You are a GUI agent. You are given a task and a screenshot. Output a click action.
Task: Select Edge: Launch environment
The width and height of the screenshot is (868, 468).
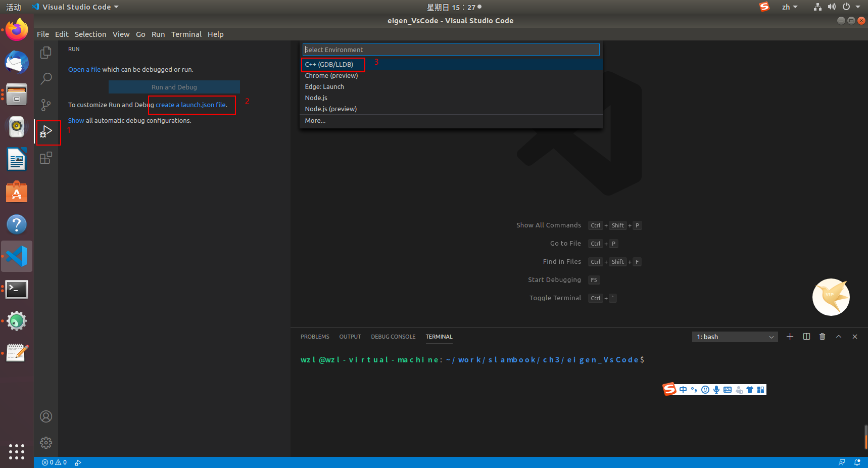tap(451, 86)
